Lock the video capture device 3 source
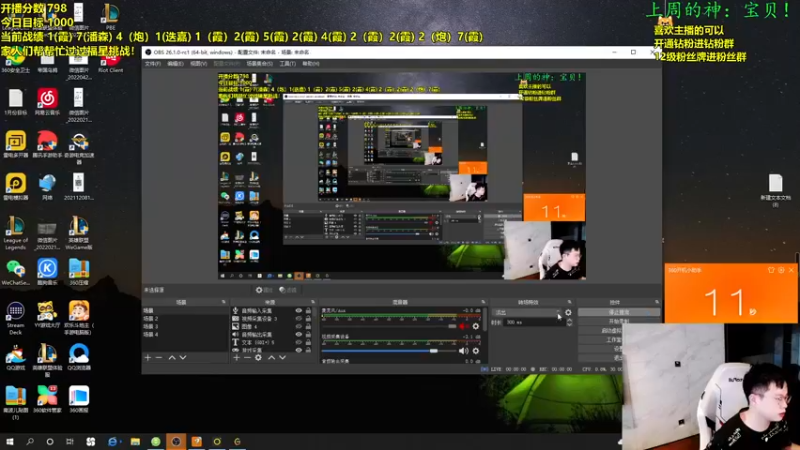800x450 pixels. (x=308, y=318)
